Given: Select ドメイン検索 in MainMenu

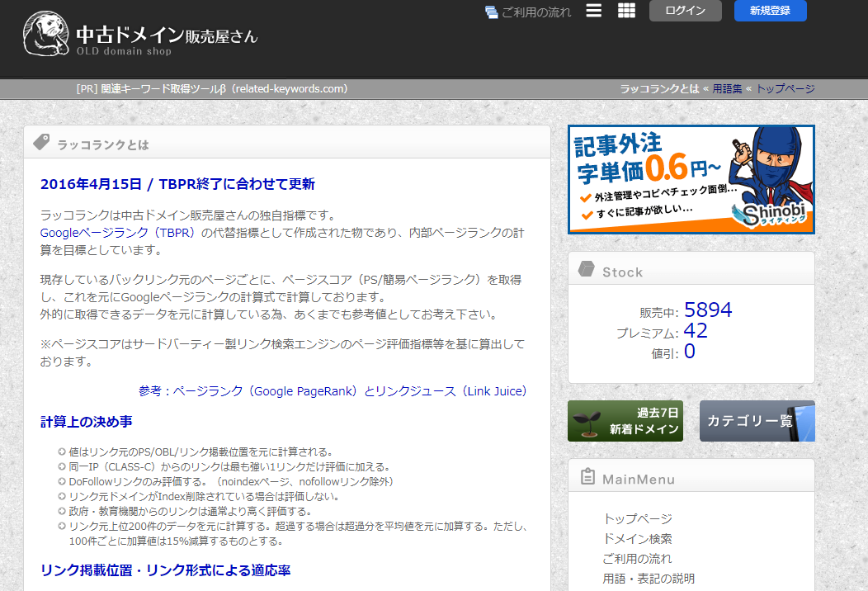Looking at the screenshot, I should [x=637, y=539].
